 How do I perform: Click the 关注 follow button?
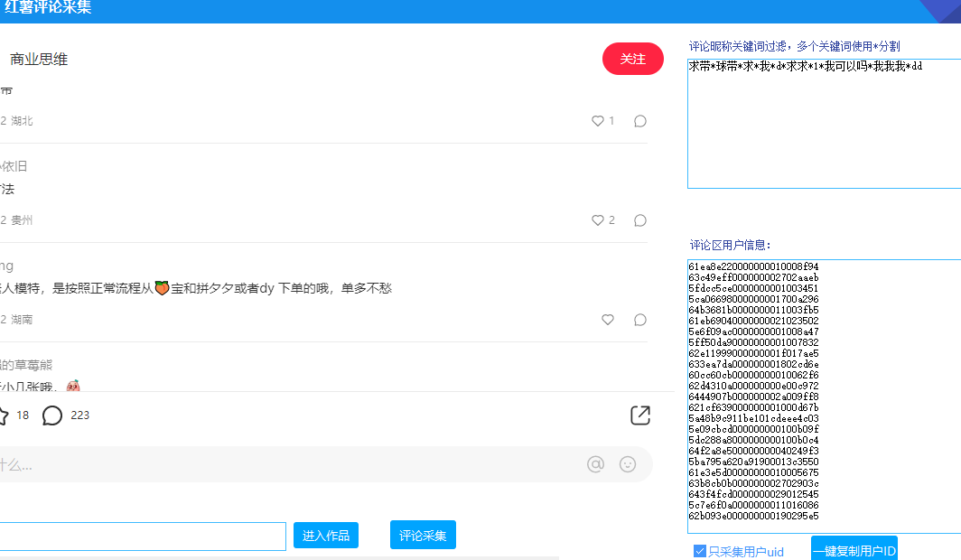[632, 58]
